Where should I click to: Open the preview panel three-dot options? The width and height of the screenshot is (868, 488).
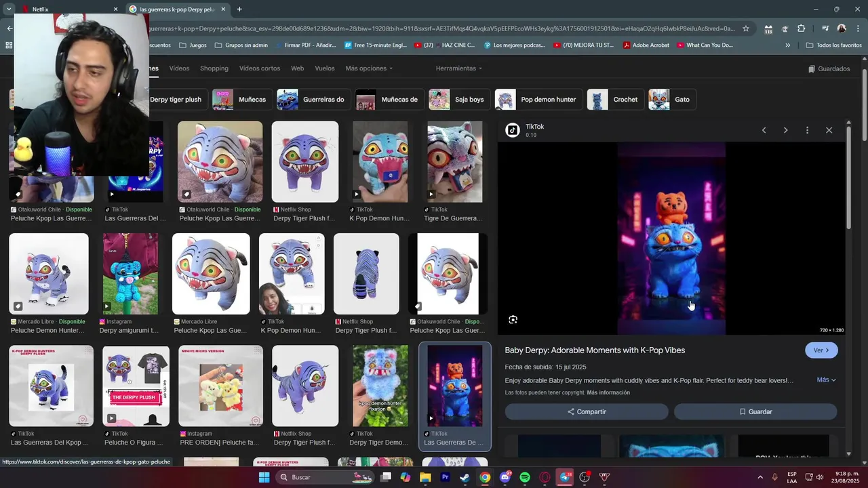807,130
